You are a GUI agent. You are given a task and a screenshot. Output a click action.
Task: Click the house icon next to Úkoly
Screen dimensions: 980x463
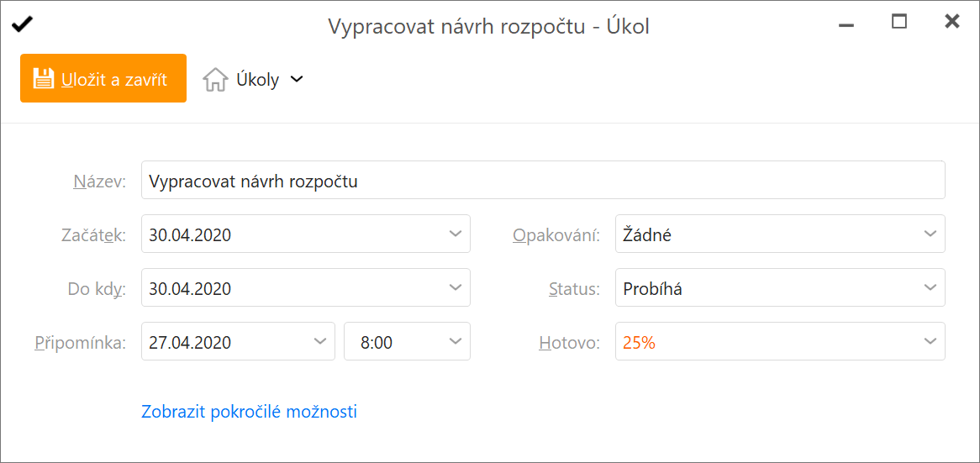click(214, 80)
